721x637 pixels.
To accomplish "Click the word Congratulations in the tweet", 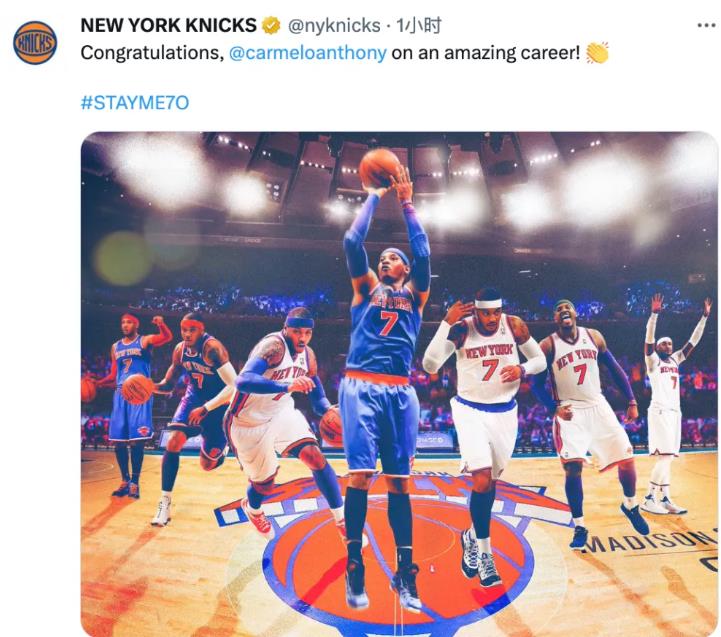I will (x=150, y=52).
